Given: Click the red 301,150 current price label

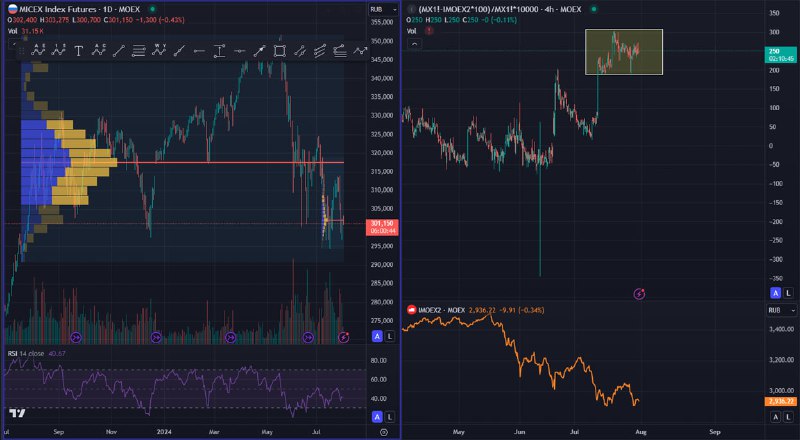Looking at the screenshot, I should (x=382, y=227).
